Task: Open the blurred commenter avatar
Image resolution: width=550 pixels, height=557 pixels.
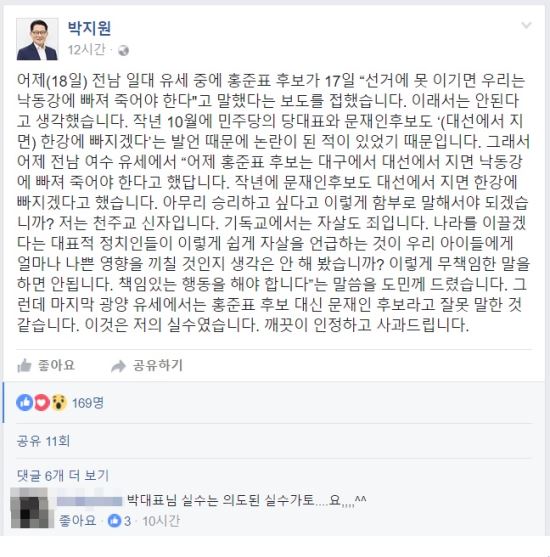Action: (30, 508)
